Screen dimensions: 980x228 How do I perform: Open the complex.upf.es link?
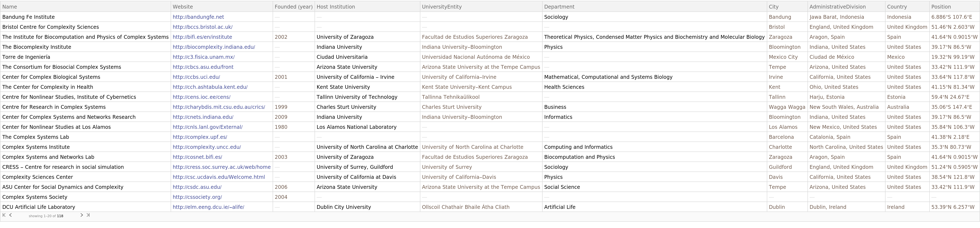[200, 137]
